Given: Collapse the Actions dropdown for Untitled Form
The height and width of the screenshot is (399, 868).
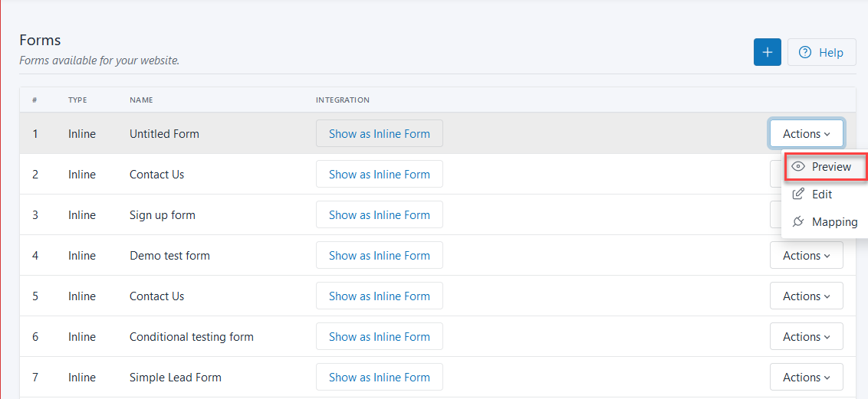Looking at the screenshot, I should coord(807,134).
